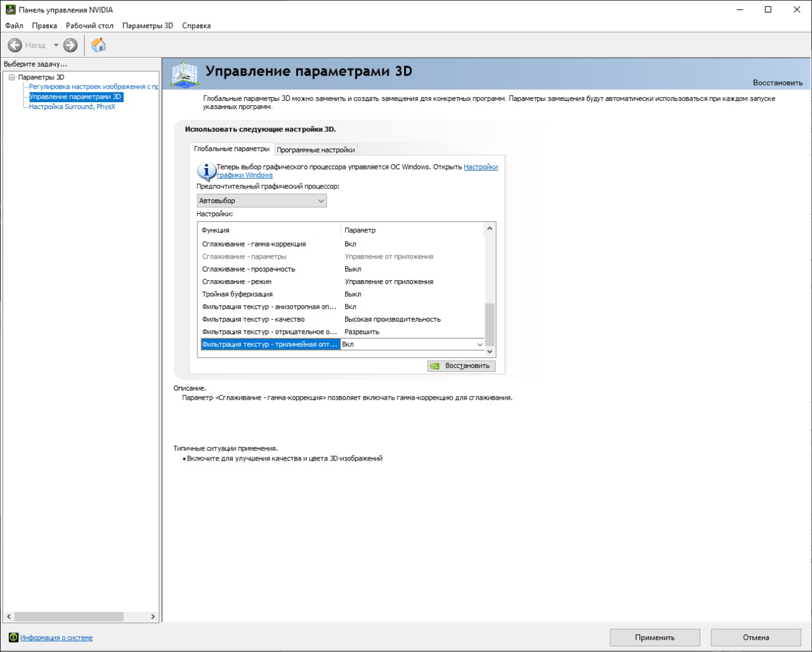Open the Home icon in toolbar
812x652 pixels.
(x=98, y=45)
